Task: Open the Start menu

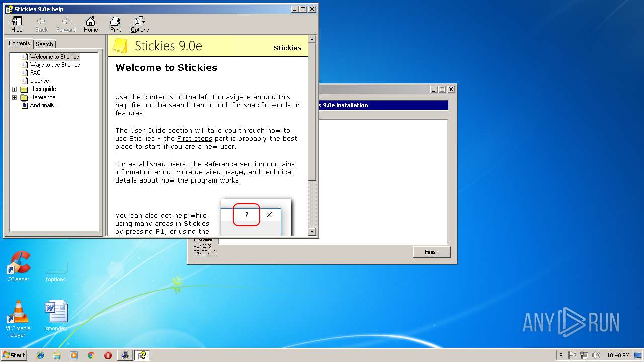Action: coord(14,355)
